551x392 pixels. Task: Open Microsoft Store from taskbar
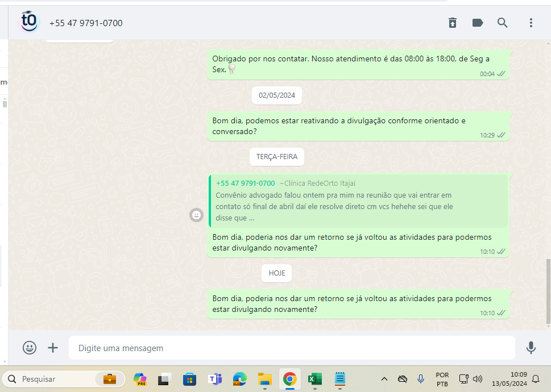[189, 379]
